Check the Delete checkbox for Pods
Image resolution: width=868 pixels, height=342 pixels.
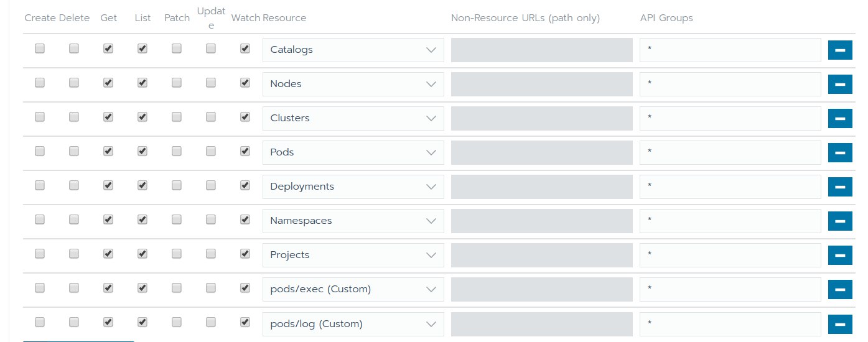[x=74, y=151]
